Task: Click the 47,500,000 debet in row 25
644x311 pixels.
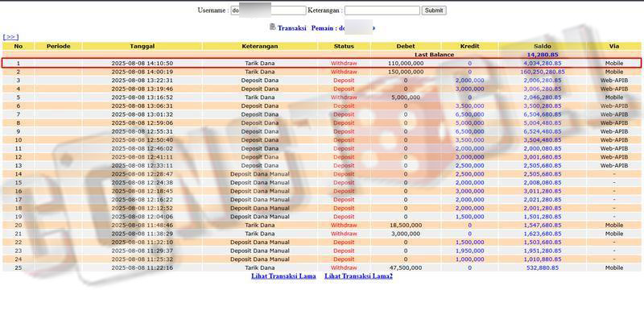Action: tap(406, 267)
